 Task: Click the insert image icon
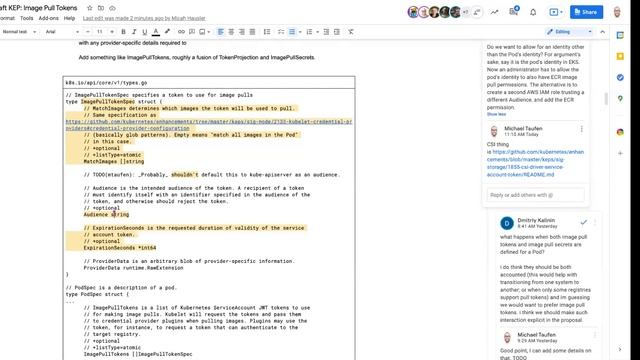[202, 32]
